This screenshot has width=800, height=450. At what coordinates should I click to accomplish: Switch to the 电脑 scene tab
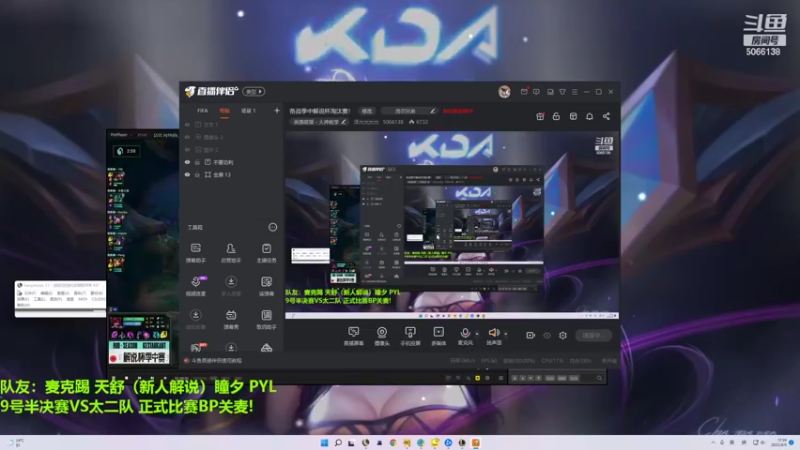[224, 111]
